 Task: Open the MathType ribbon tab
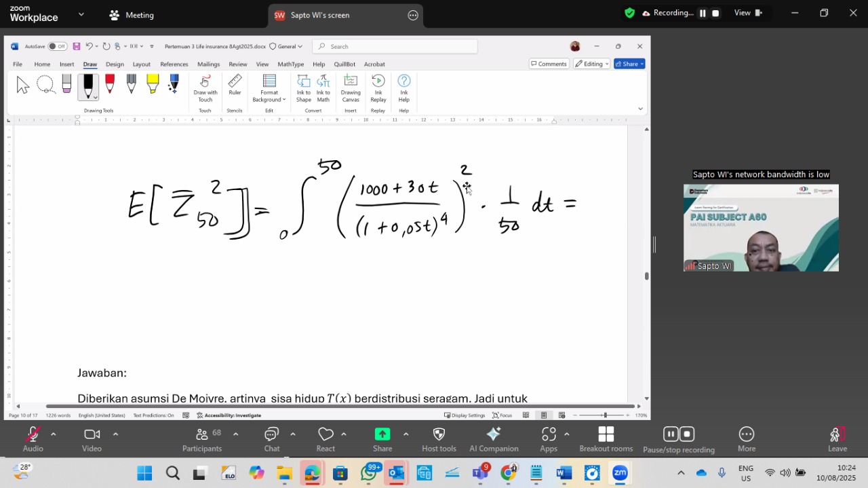[290, 64]
